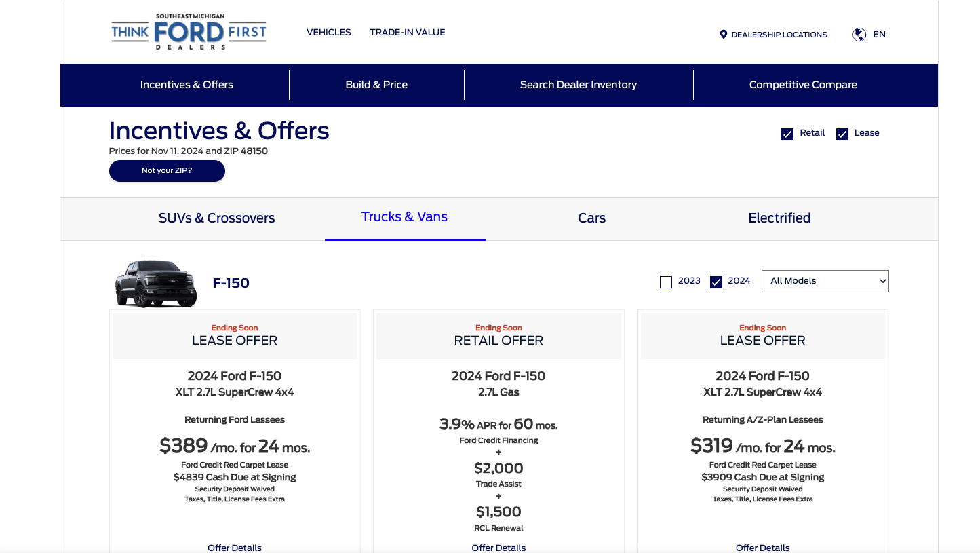
Task: Open the VEHICLES menu
Action: [x=329, y=32]
